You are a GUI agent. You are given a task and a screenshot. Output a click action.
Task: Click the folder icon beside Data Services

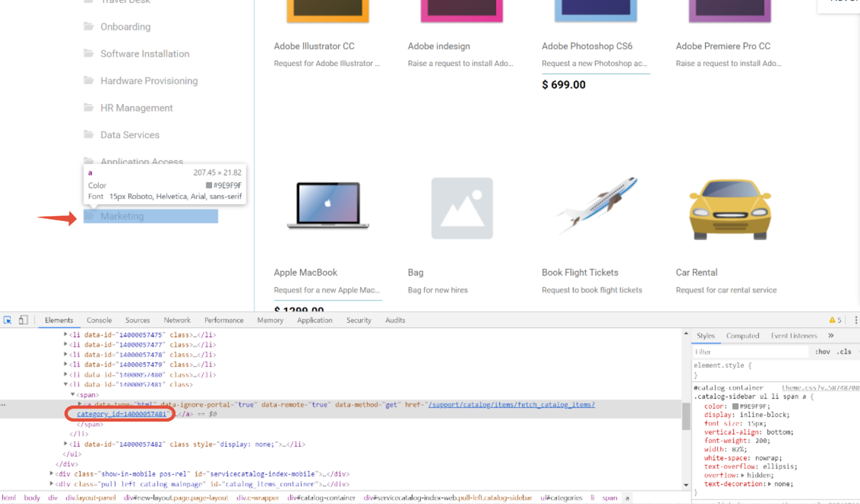coord(89,134)
